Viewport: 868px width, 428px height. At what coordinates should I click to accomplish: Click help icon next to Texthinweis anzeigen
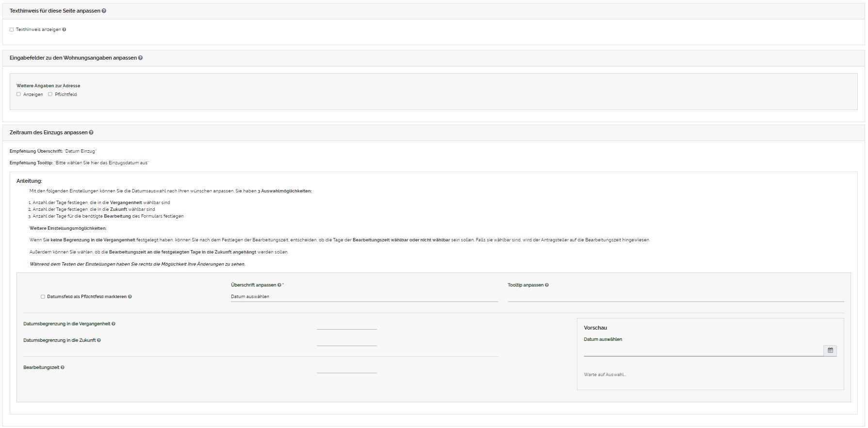point(64,30)
